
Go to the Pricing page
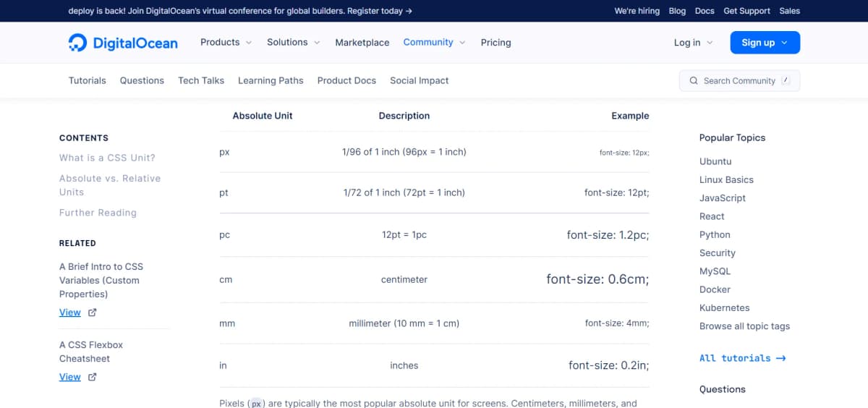(x=495, y=43)
